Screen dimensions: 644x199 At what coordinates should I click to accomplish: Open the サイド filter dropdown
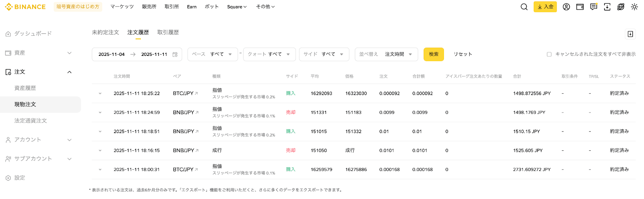point(324,54)
